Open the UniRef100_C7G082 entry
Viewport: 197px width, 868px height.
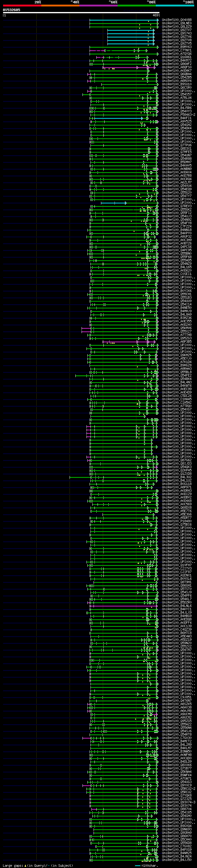(x=177, y=846)
